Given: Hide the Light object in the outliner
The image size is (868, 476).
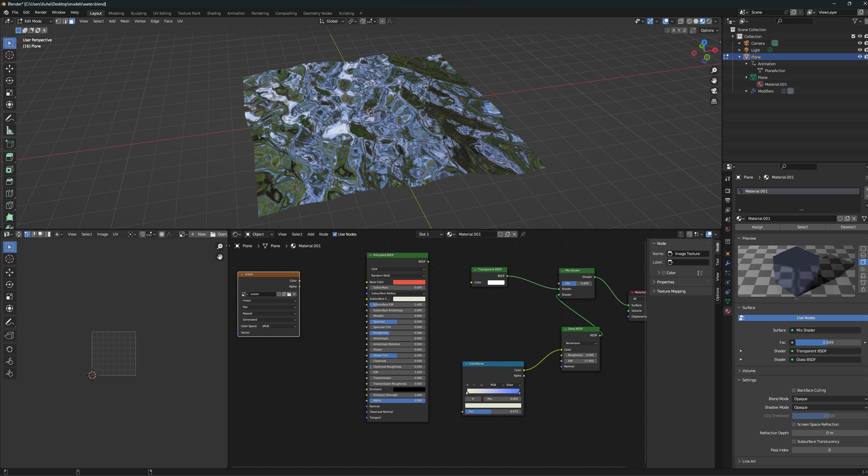Looking at the screenshot, I should (860, 50).
